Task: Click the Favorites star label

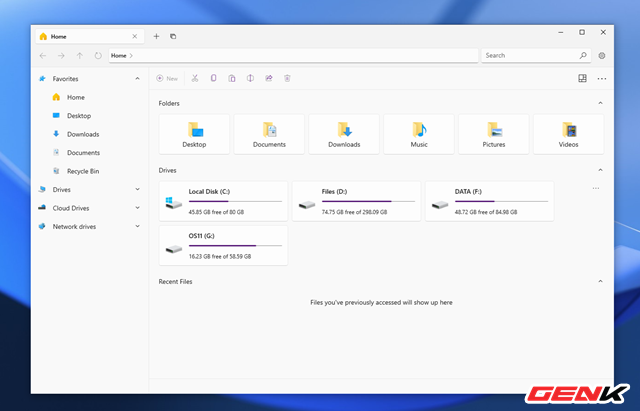Action: [x=65, y=79]
